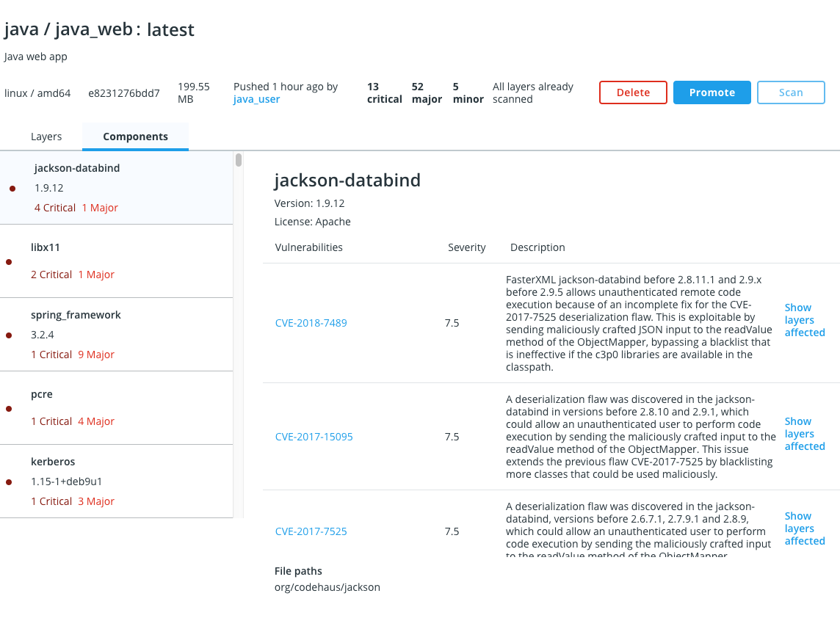Viewport: 840px width, 618px height.
Task: Select spring_framework component in list
Action: click(x=116, y=335)
